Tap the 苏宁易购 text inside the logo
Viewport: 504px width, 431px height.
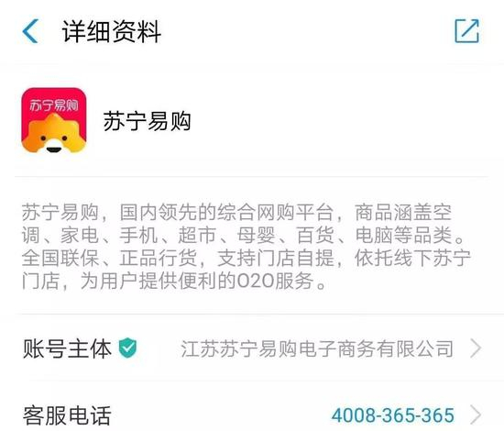coord(54,105)
